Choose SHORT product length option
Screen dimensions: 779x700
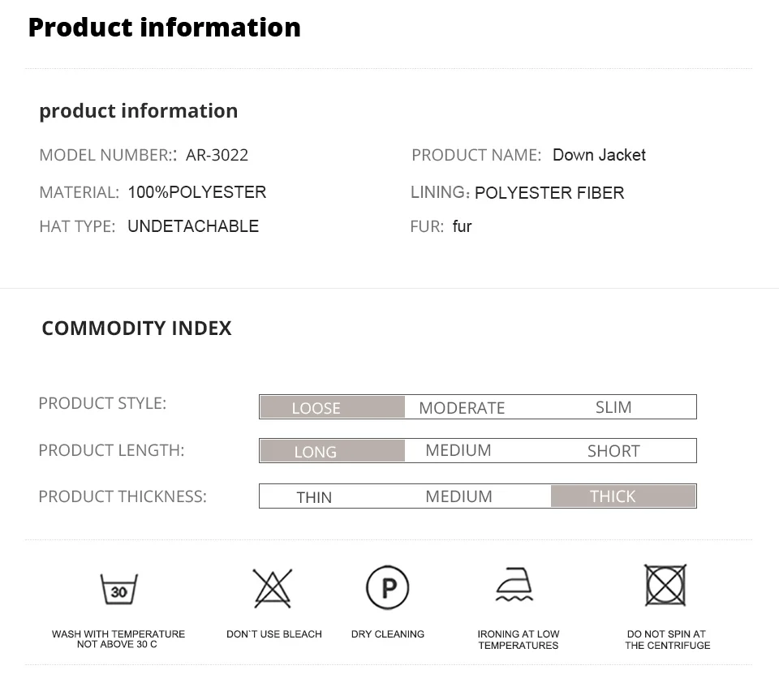pyautogui.click(x=613, y=451)
